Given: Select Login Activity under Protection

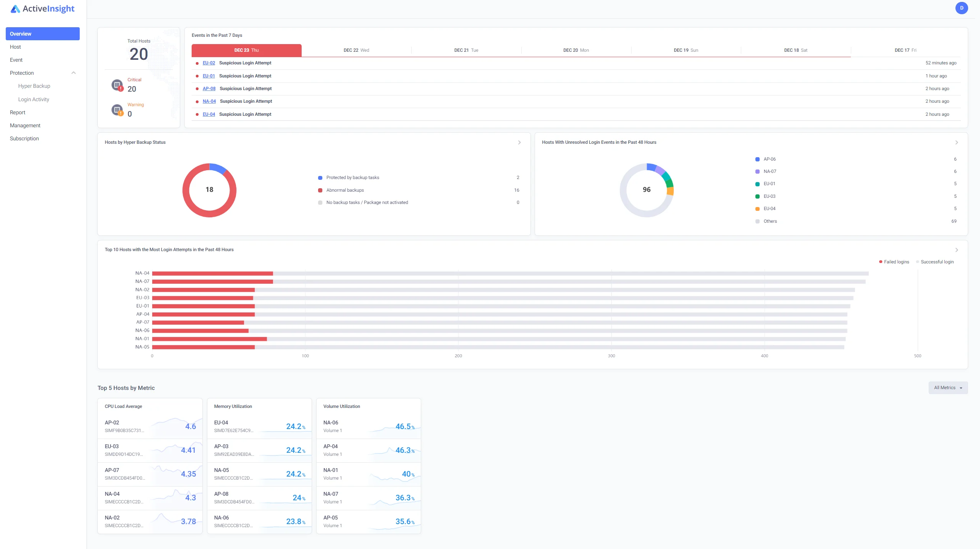Looking at the screenshot, I should click(x=34, y=99).
